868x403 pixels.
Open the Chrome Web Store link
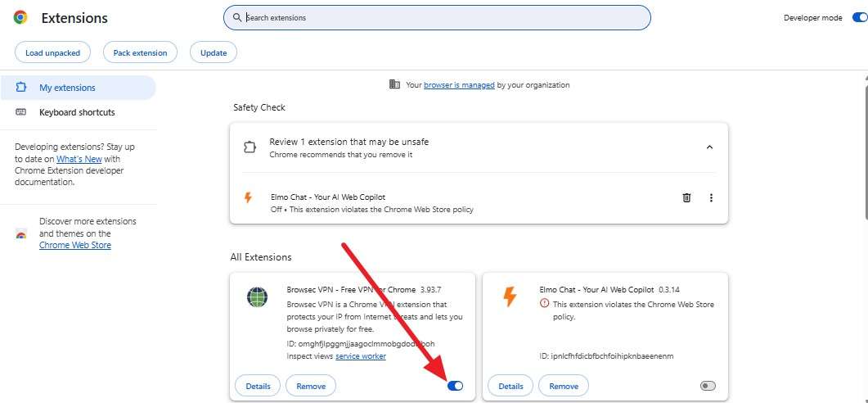(x=75, y=245)
